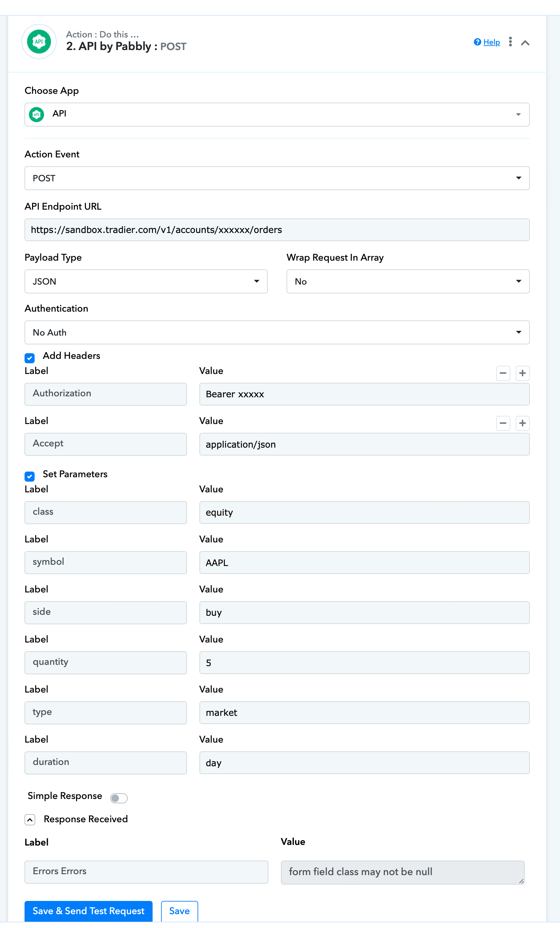Screen dimensions: 560x928
Task: Click the quantity value field showing 5
Action: (364, 663)
